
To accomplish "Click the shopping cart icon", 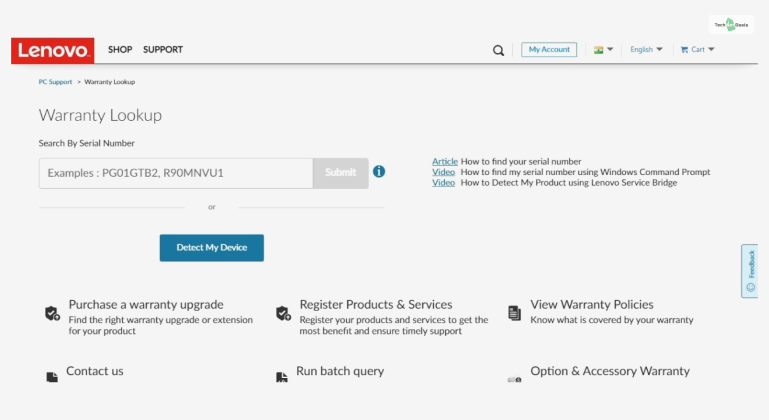I will pyautogui.click(x=684, y=50).
